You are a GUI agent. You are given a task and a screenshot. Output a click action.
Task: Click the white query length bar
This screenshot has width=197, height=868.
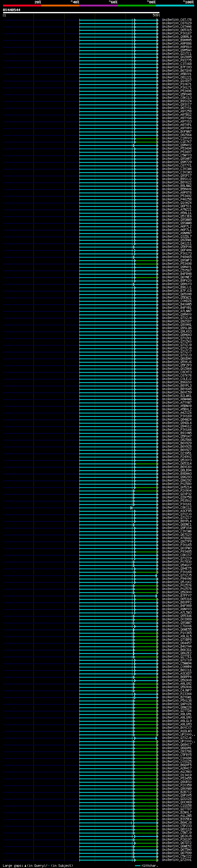(x=81, y=12)
